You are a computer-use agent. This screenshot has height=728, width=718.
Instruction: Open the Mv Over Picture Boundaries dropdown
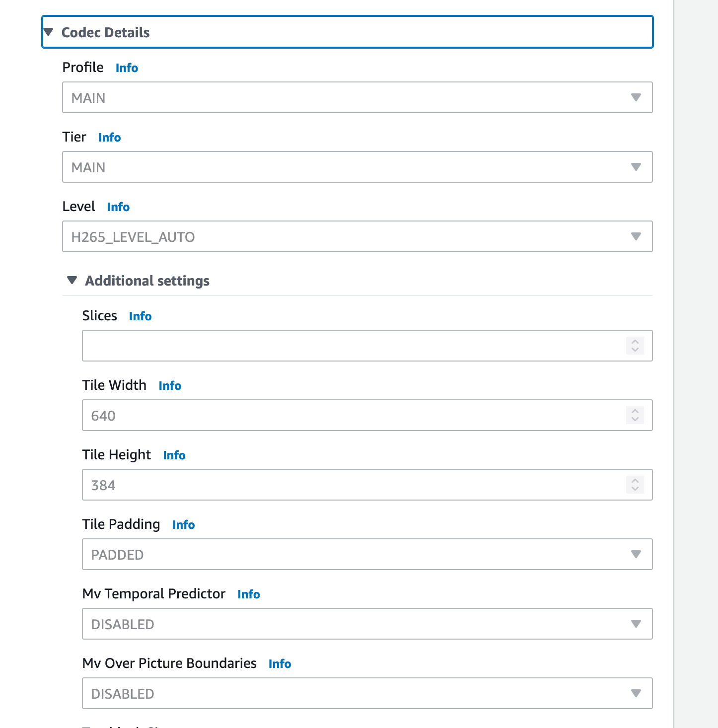(367, 693)
